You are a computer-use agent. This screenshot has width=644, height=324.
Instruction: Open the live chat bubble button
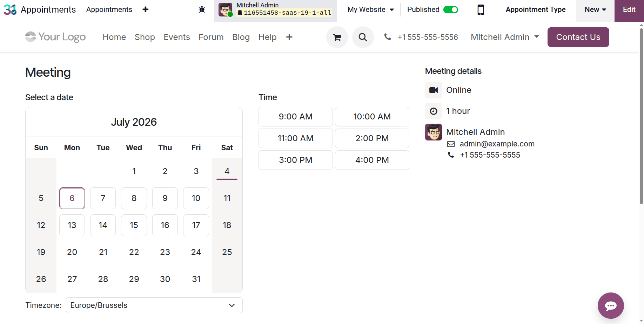tap(611, 305)
